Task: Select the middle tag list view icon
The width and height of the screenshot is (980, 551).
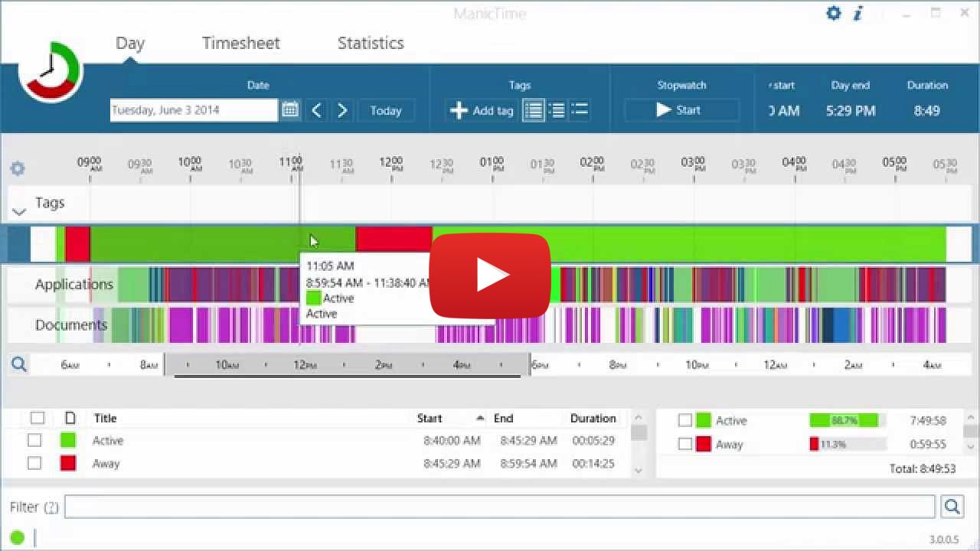Action: pos(557,110)
